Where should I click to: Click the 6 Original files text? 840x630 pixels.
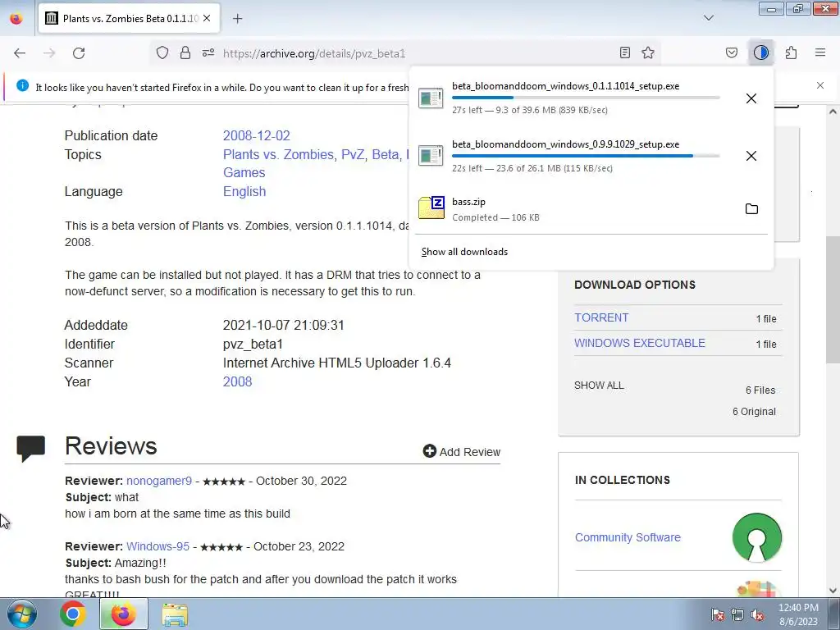coord(755,412)
